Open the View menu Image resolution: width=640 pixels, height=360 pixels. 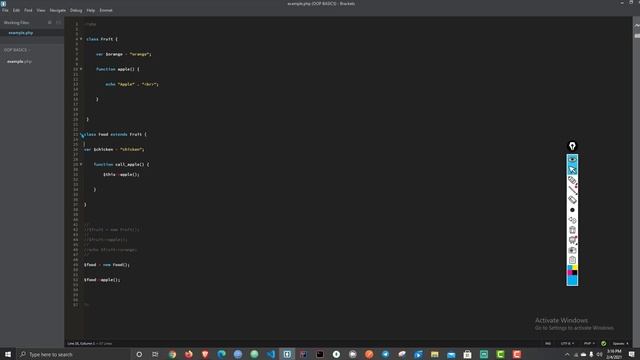pyautogui.click(x=41, y=10)
